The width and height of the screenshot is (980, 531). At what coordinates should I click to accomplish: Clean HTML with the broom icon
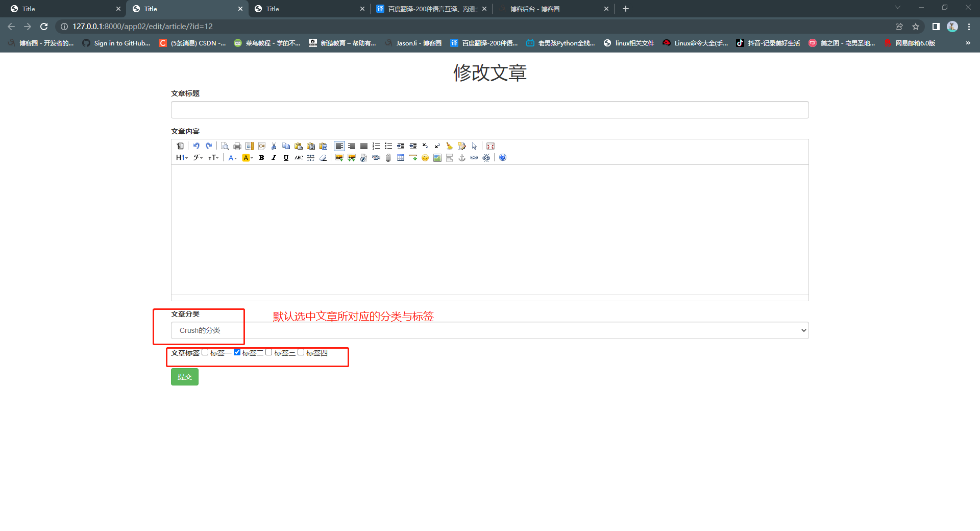coord(449,146)
